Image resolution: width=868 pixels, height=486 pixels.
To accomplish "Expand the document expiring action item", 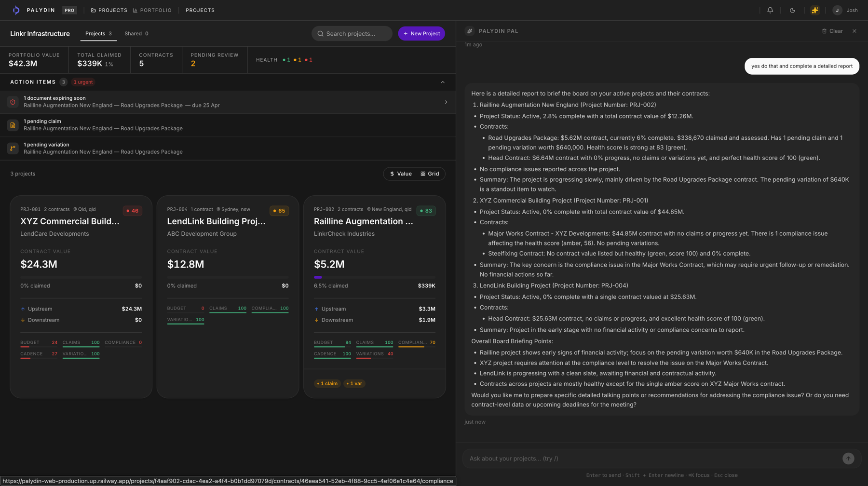I will point(446,102).
